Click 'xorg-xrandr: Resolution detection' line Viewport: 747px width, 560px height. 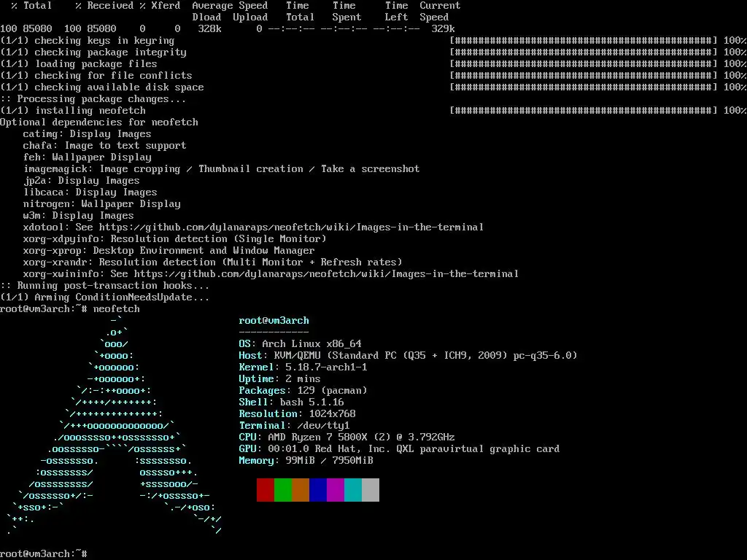[212, 262]
